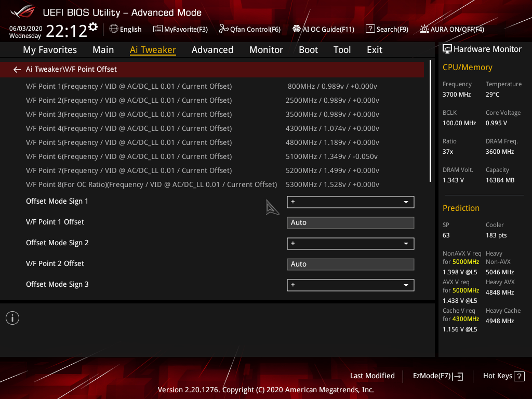Open the Hot Keys help
The height and width of the screenshot is (399, 532).
pyautogui.click(x=503, y=376)
